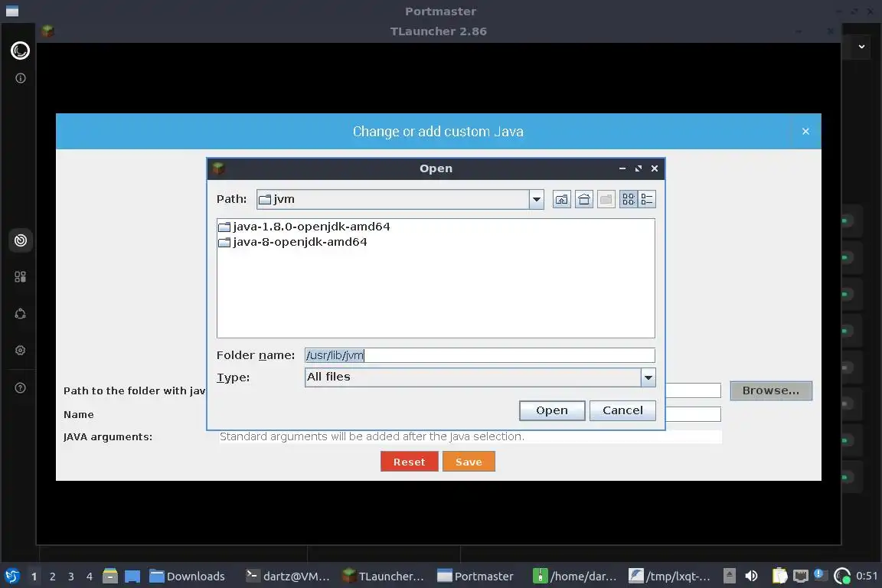
Task: Switch to virtual desktop 1
Action: 34,577
